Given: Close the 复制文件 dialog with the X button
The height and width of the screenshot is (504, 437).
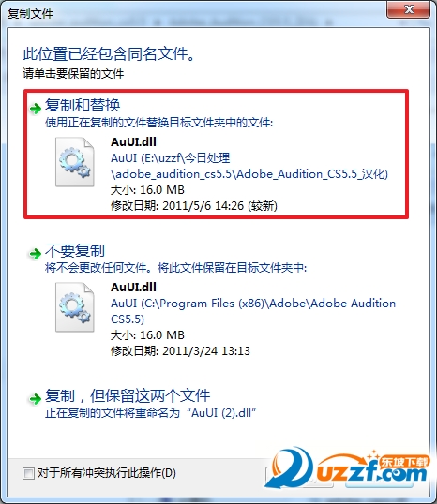Looking at the screenshot, I should coord(408,9).
